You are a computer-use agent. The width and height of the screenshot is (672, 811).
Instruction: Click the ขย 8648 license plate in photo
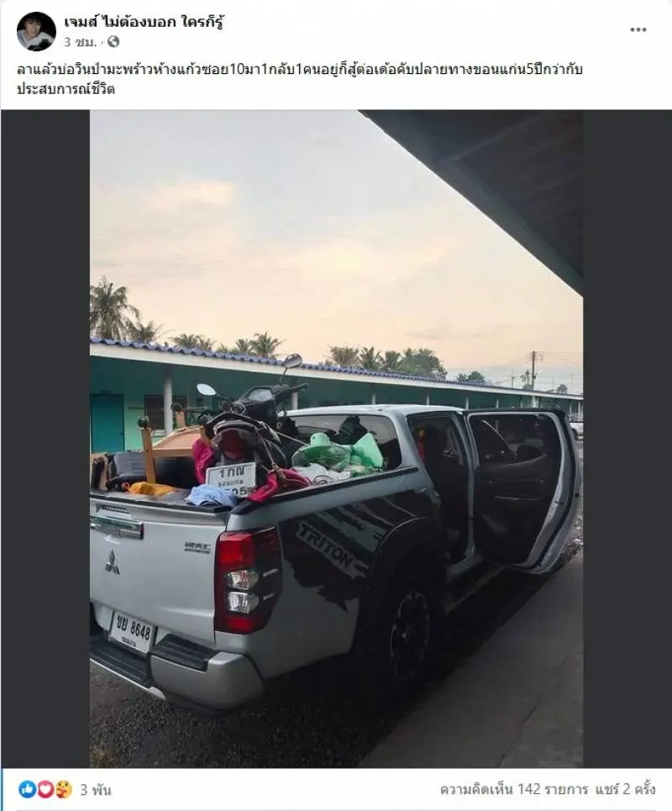click(133, 631)
